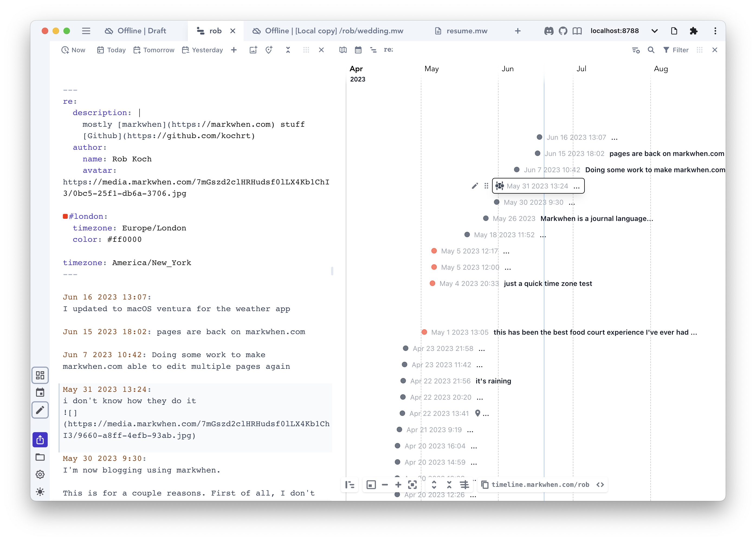The width and height of the screenshot is (756, 541).
Task: Select the May 31 2023 13:24 timeline event
Action: coord(538,186)
